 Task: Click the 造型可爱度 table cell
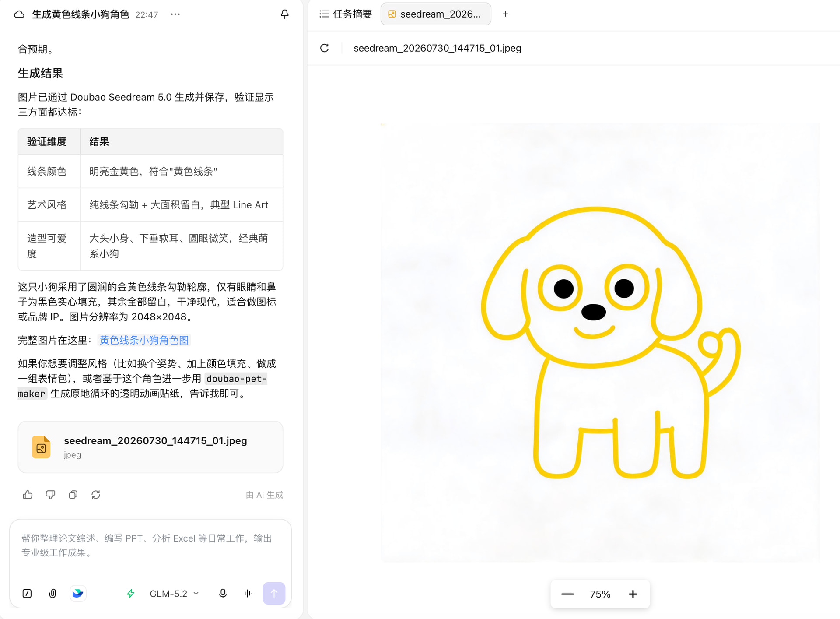click(49, 246)
